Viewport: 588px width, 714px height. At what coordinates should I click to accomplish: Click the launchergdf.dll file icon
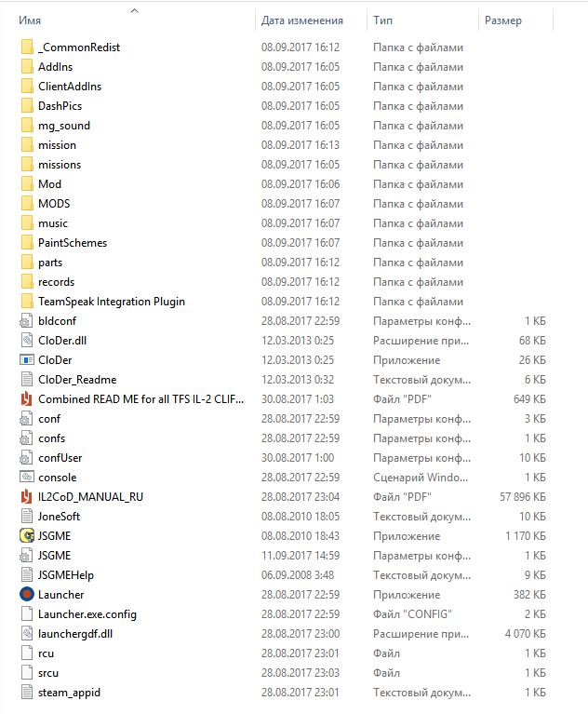tap(27, 634)
